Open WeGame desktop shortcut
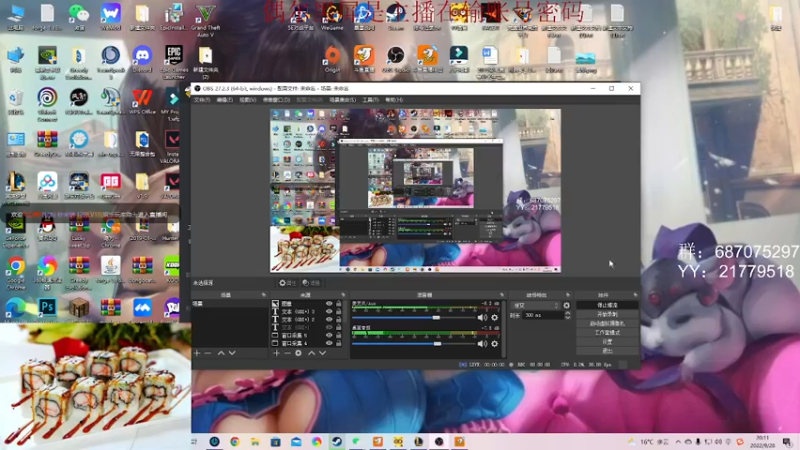Viewport: 800px width, 450px height. pos(332,17)
